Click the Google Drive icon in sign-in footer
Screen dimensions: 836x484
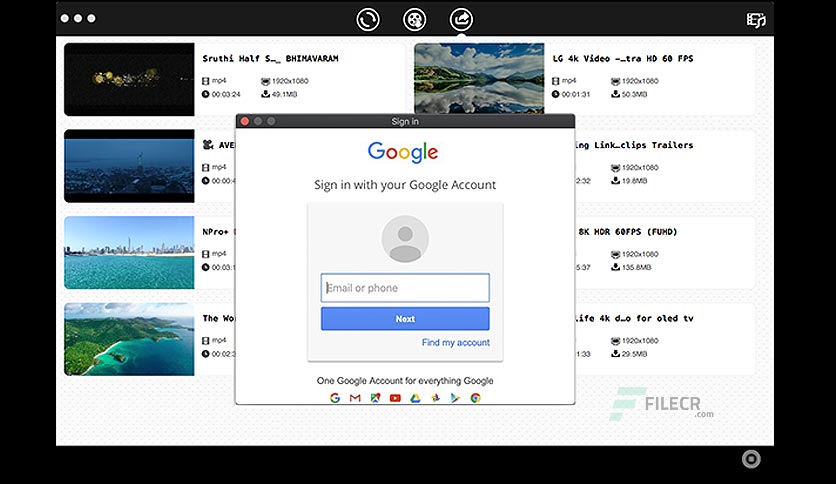coord(415,398)
